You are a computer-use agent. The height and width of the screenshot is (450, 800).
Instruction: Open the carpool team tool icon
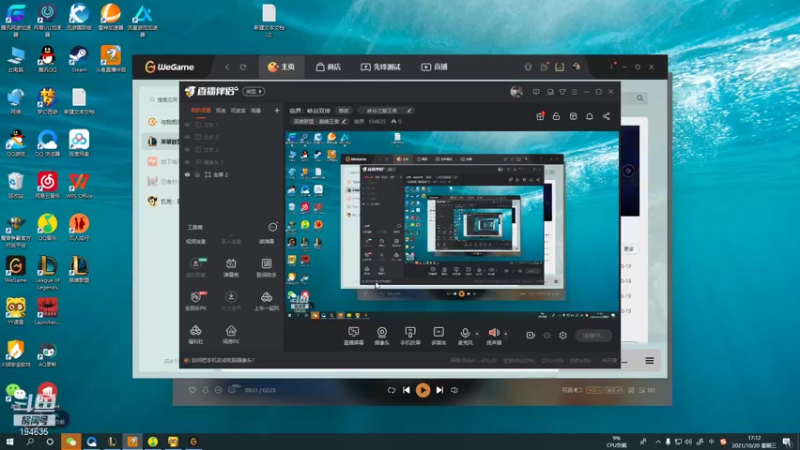click(266, 301)
